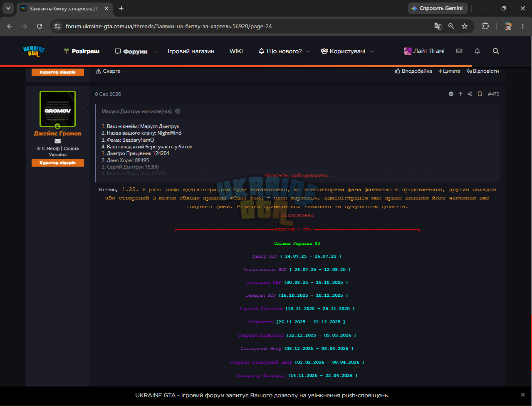Expand the quote via Натисніть, щоби розкрити
532x406 pixels.
pyautogui.click(x=297, y=175)
